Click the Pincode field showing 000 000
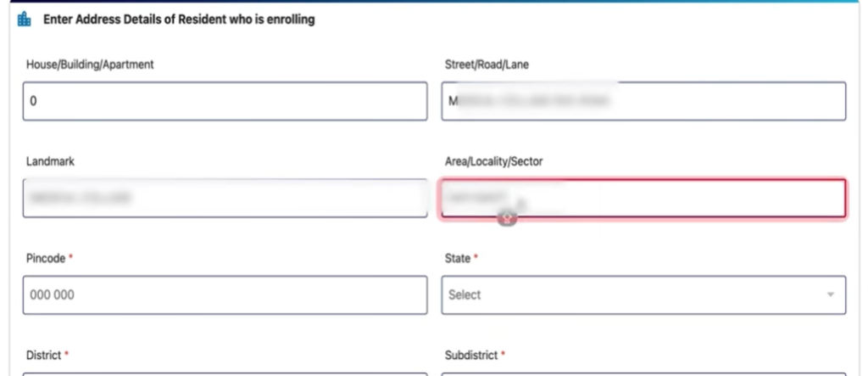868x376 pixels. point(225,295)
